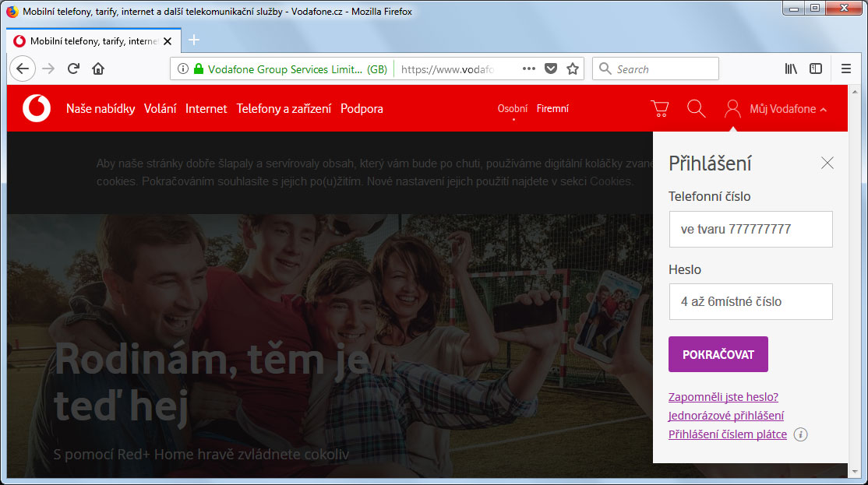Click the Telefonní číslo input field
This screenshot has width=868, height=485.
click(750, 229)
